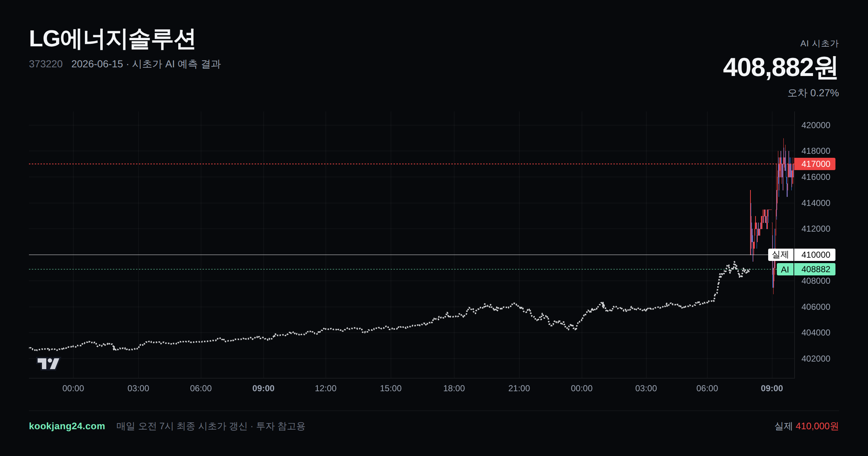Click the 416000 price axis label
The image size is (868, 456).
816,177
